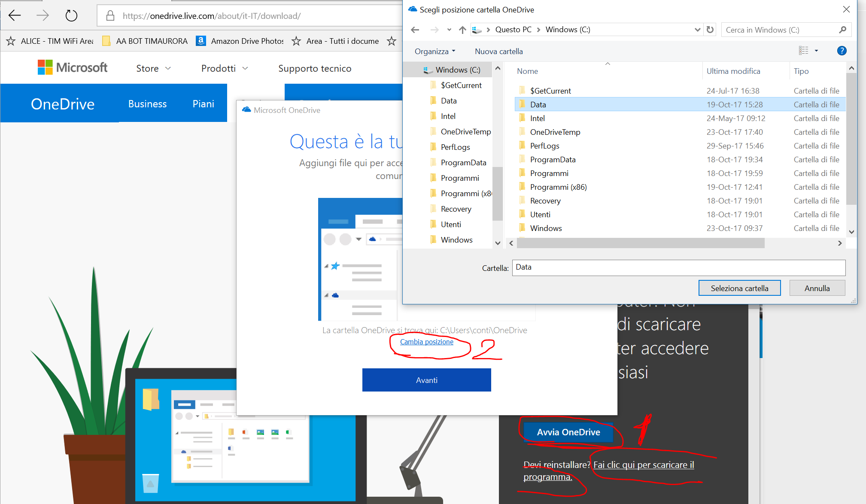
Task: Click dialog back navigation arrow
Action: tap(415, 30)
